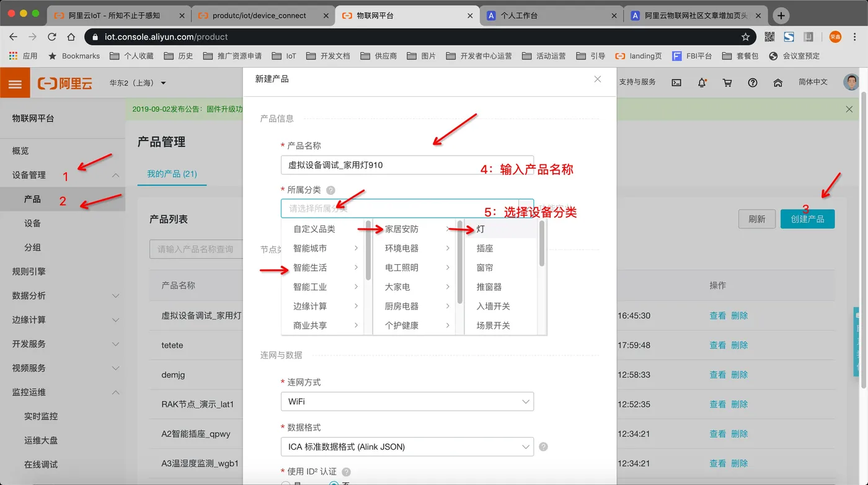Screen dimensions: 868x485
Task: Open the 连网方式 WiFi dropdown
Action: [407, 401]
